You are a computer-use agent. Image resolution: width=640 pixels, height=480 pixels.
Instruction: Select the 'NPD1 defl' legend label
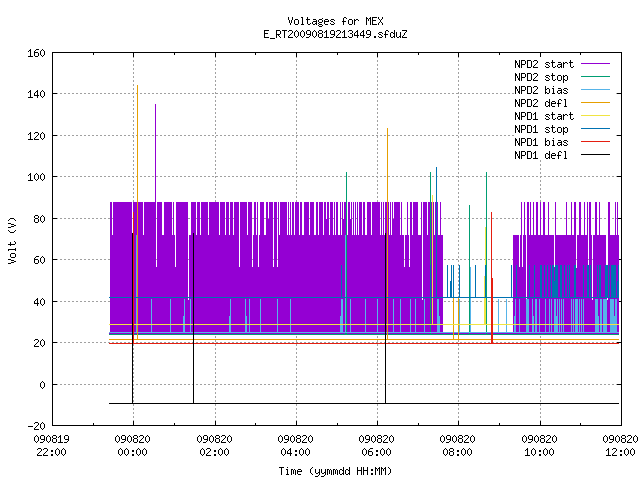pyautogui.click(x=541, y=155)
